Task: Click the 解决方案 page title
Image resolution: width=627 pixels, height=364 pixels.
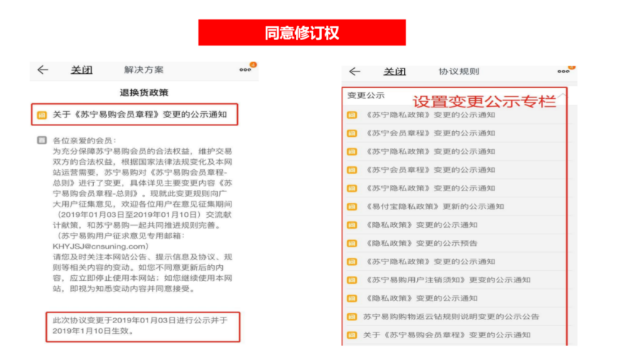Action: [144, 70]
